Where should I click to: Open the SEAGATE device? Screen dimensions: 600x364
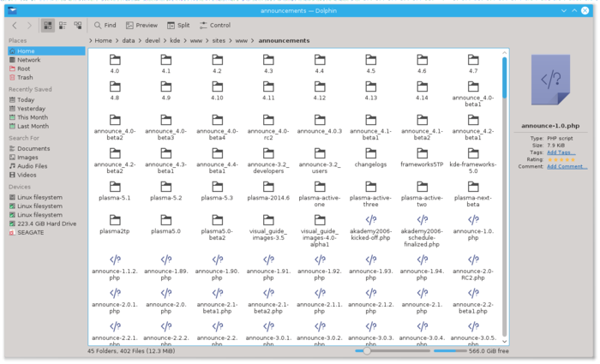[x=46, y=232]
